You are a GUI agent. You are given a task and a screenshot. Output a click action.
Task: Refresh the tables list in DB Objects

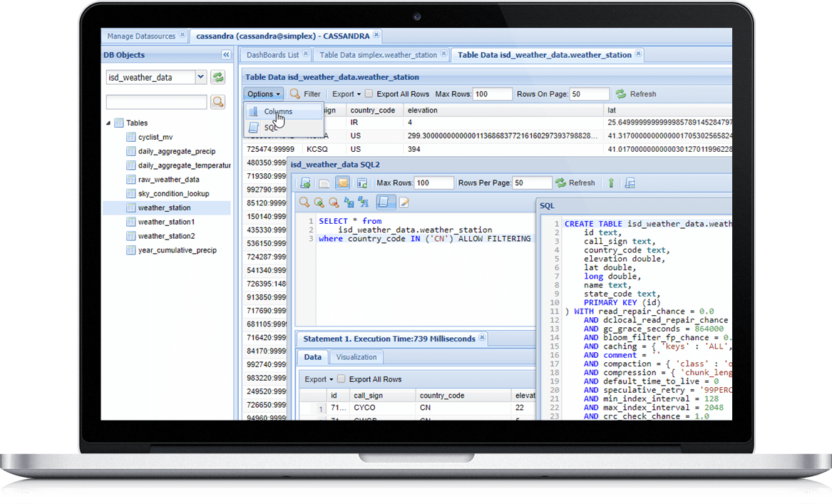(x=217, y=76)
